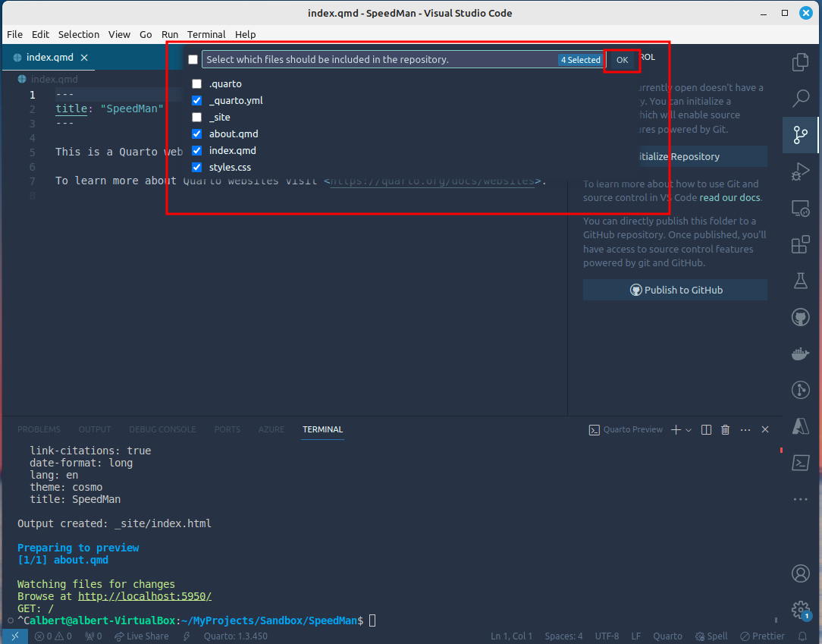Open terminal panel more actions ellipsis
This screenshot has width=822, height=644.
745,430
